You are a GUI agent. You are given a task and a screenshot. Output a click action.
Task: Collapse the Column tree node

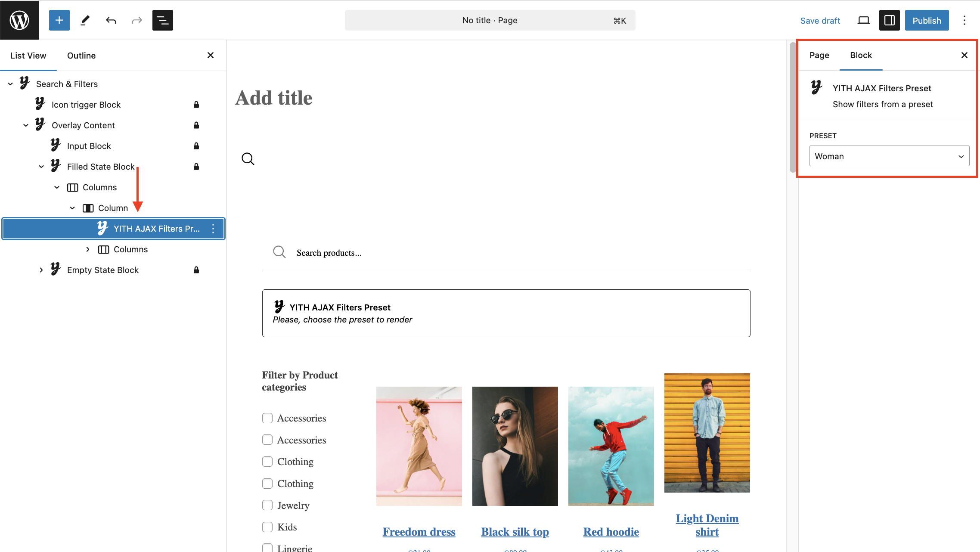[x=72, y=208]
